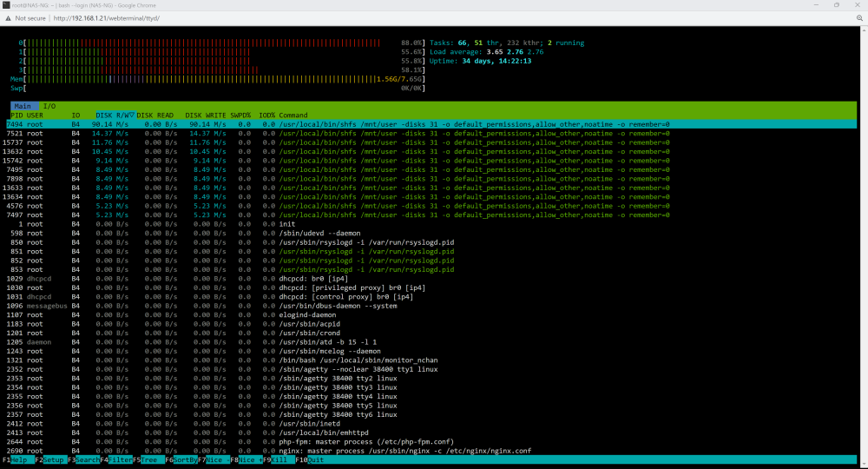Toggle F5 Tree view in function bar
868x469 pixels.
[x=148, y=459]
